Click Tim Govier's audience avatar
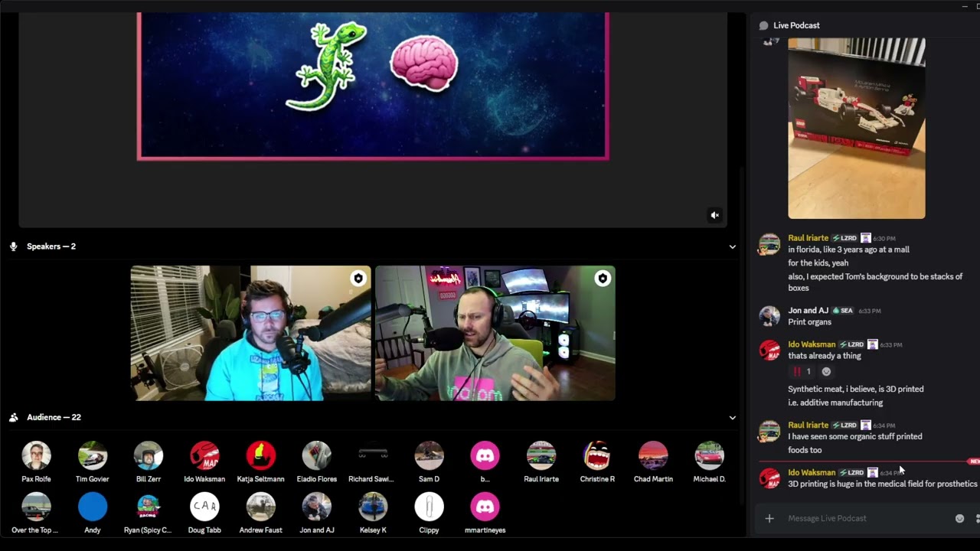 click(93, 456)
